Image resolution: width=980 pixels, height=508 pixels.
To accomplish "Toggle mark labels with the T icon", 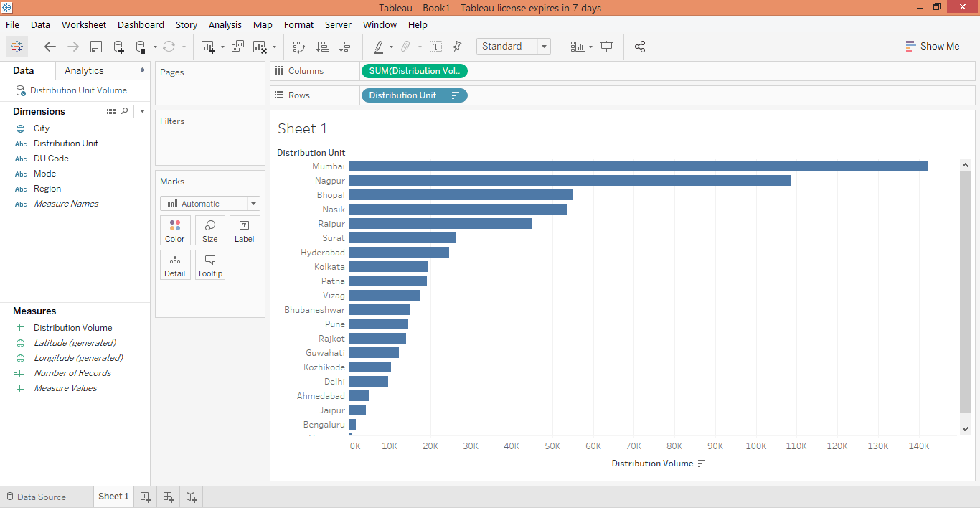I will (x=435, y=47).
